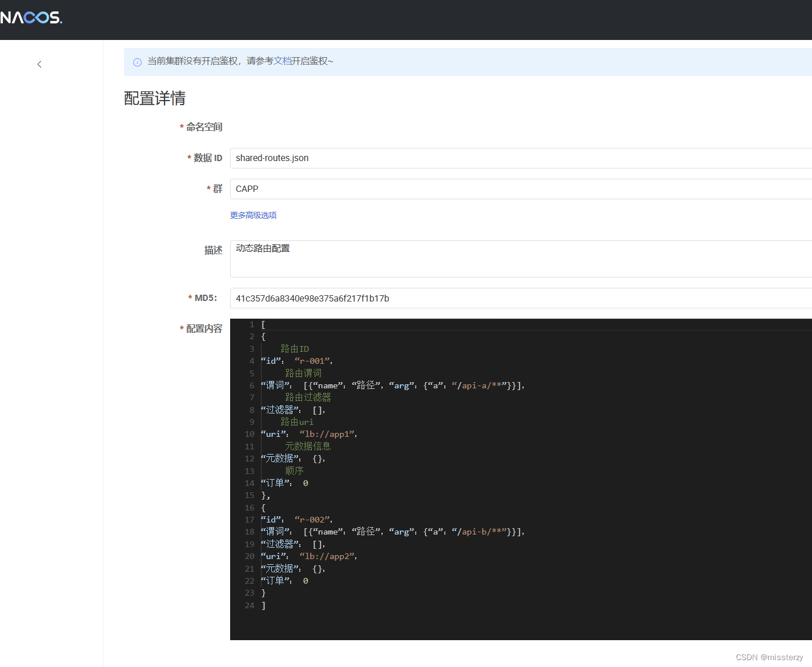
Task: Click the info icon in the auth notice
Action: 137,62
